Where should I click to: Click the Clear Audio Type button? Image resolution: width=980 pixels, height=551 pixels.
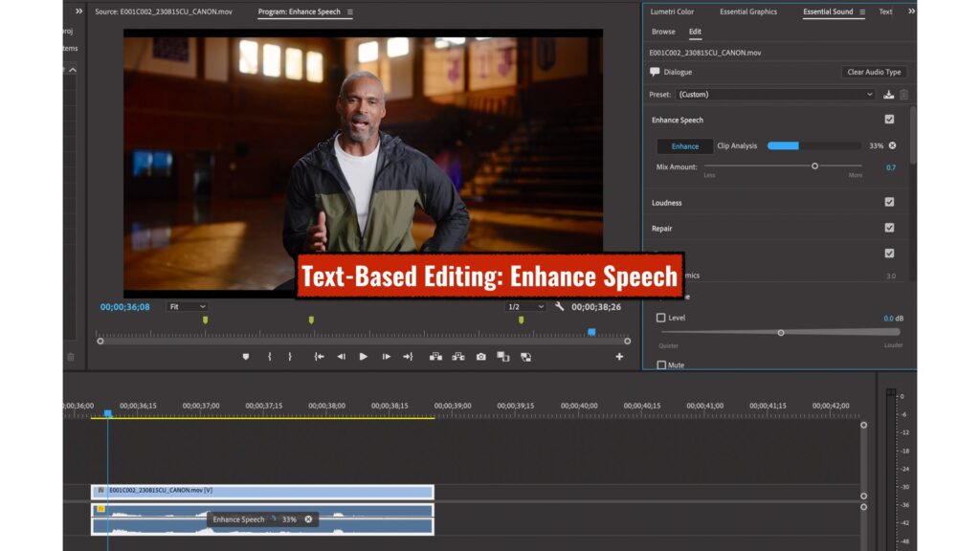874,72
